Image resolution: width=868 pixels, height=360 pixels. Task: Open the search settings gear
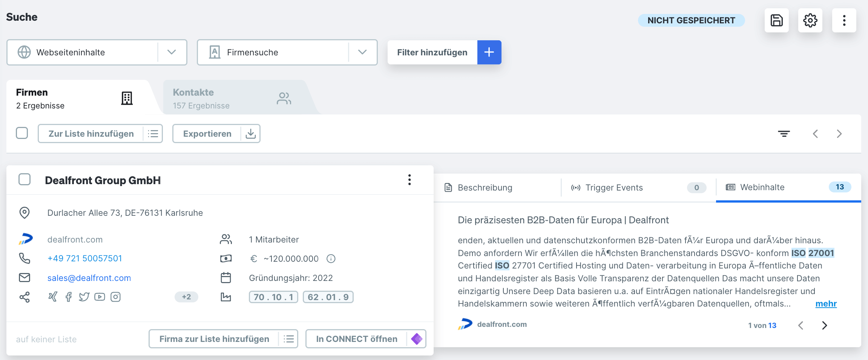pos(810,20)
